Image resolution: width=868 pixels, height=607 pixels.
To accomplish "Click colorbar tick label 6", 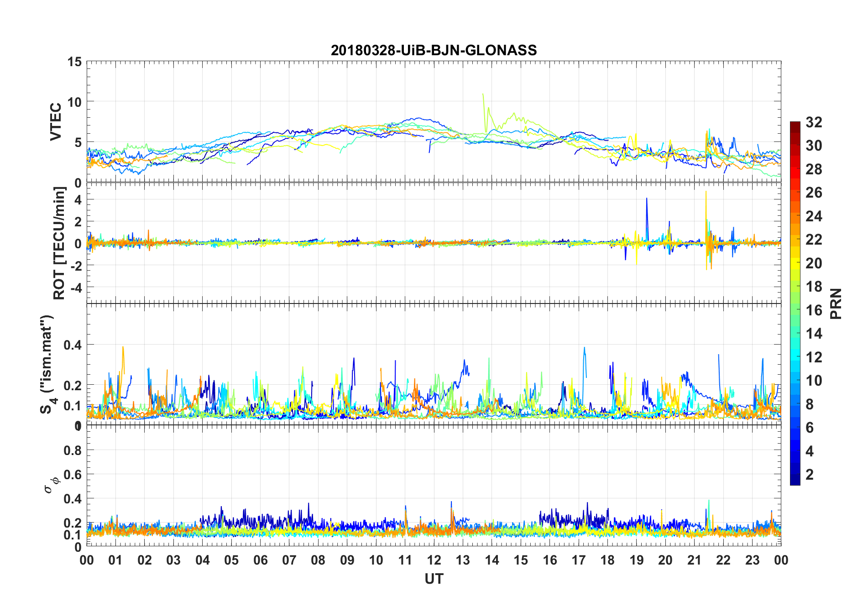I will (x=810, y=428).
